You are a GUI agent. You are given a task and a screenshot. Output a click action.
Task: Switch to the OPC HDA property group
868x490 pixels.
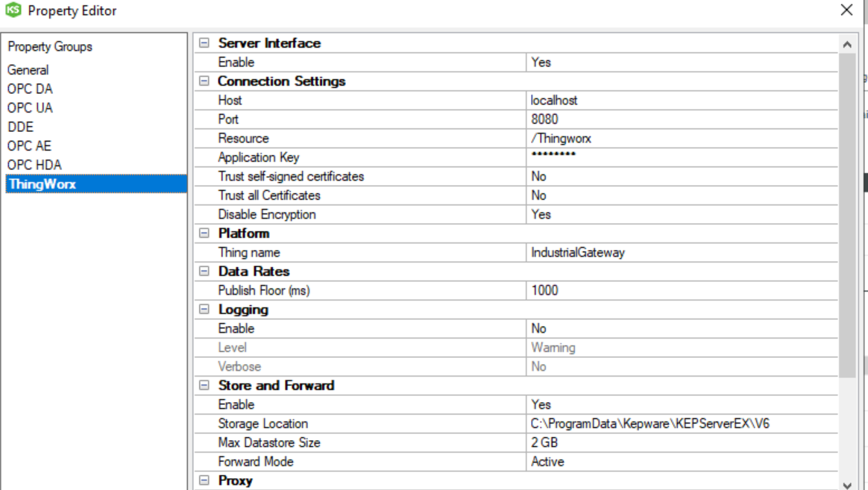34,165
